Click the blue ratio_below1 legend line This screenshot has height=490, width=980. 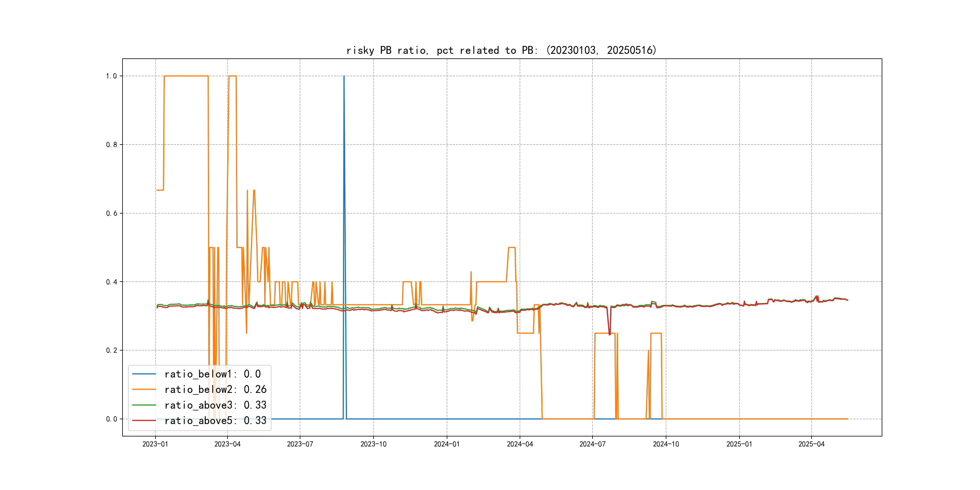[144, 374]
